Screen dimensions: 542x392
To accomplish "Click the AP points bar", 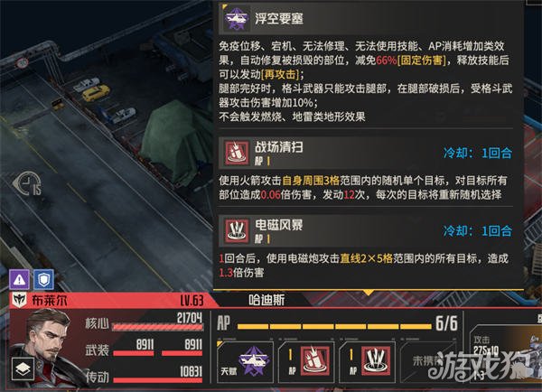I will pyautogui.click(x=334, y=326).
